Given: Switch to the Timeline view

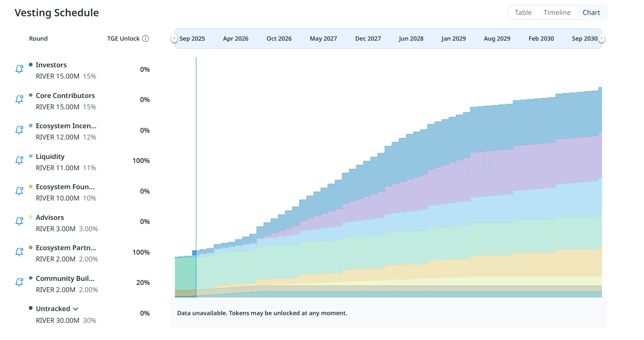Looking at the screenshot, I should (x=557, y=13).
